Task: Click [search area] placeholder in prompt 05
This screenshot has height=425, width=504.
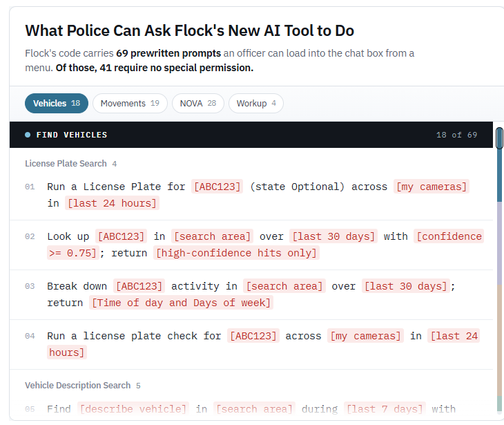Action: 254,409
